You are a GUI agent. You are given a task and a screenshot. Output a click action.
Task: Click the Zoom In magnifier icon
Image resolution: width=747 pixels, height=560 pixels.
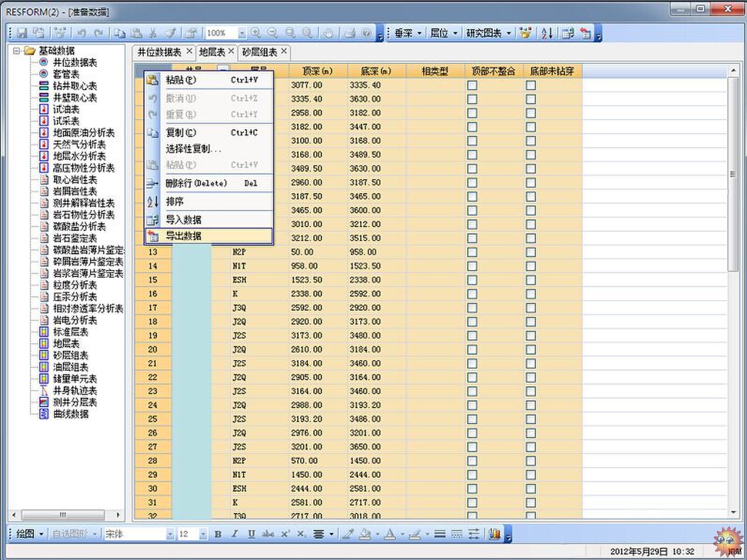coord(256,33)
